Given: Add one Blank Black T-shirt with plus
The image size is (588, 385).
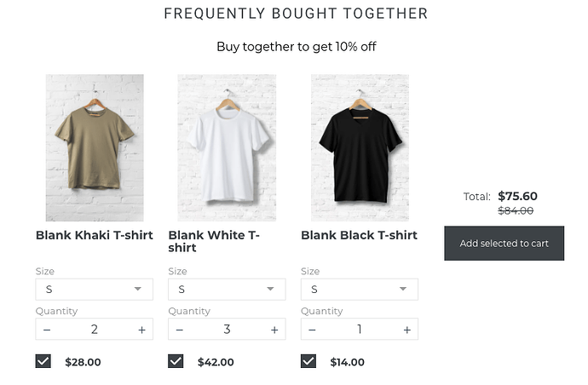Looking at the screenshot, I should (x=407, y=330).
